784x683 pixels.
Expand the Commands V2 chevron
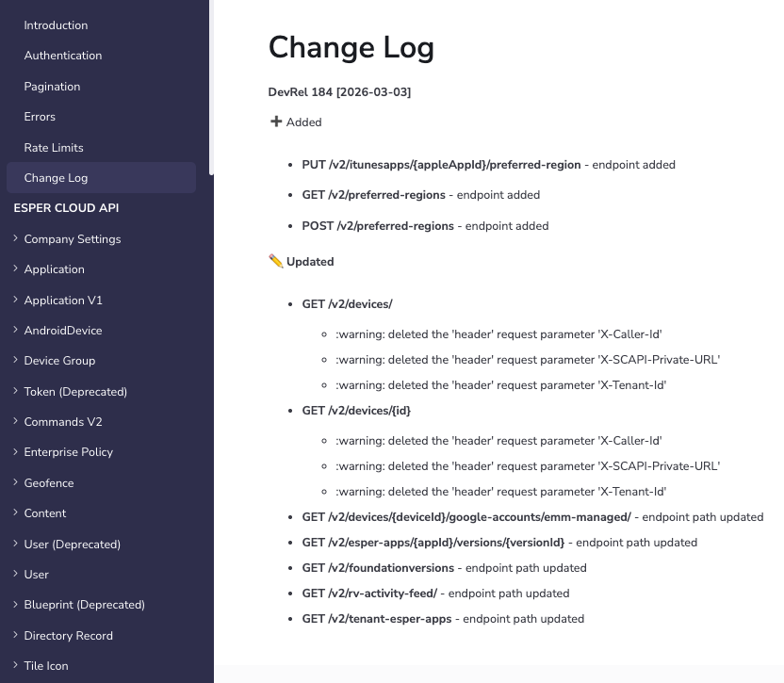coord(15,422)
